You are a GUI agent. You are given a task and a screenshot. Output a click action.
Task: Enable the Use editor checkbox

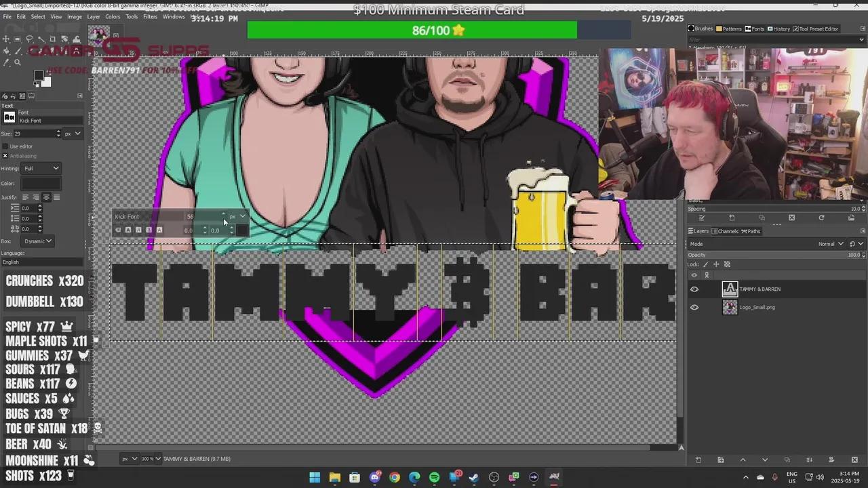point(5,146)
